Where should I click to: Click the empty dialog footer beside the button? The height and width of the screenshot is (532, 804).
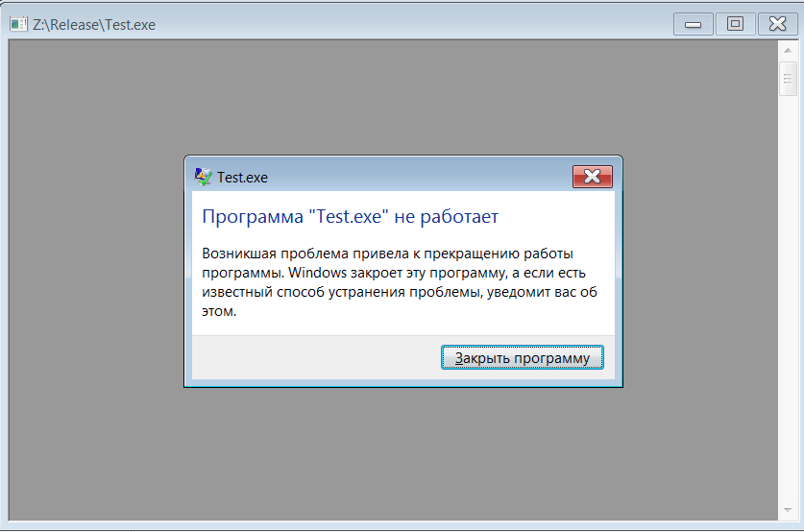tap(316, 358)
